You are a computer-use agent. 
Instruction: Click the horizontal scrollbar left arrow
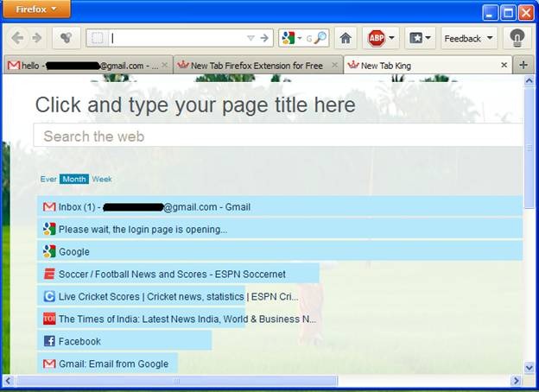point(8,380)
